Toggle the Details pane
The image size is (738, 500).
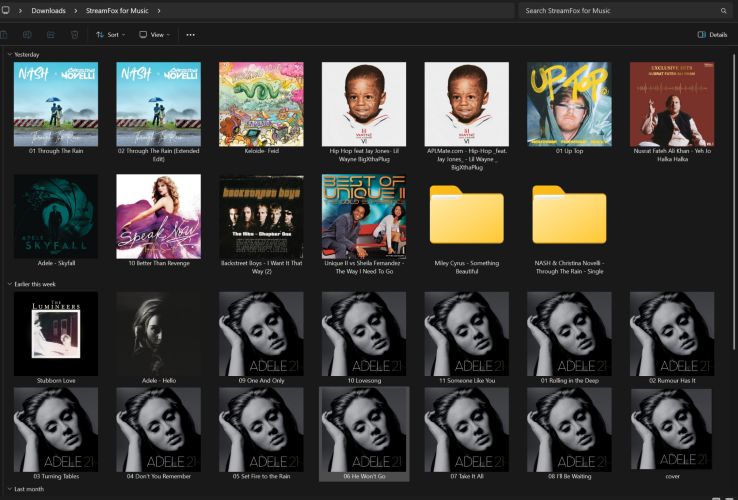[712, 34]
